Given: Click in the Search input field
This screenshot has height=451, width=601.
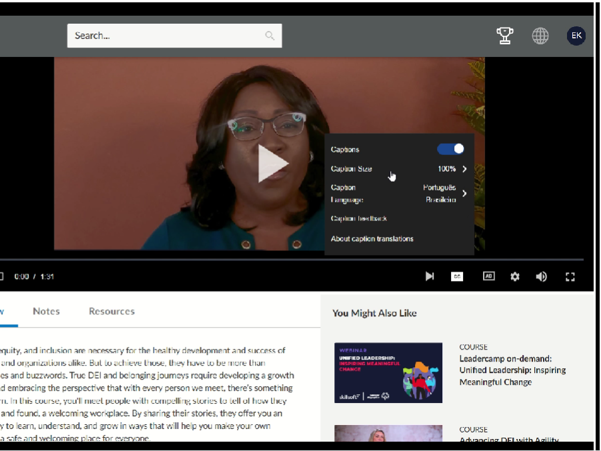Looking at the screenshot, I should tap(165, 36).
